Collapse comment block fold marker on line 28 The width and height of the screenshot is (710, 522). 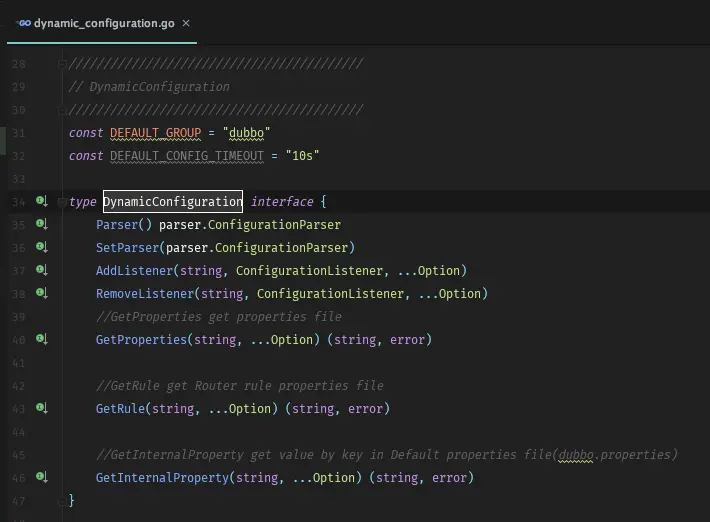[x=62, y=64]
